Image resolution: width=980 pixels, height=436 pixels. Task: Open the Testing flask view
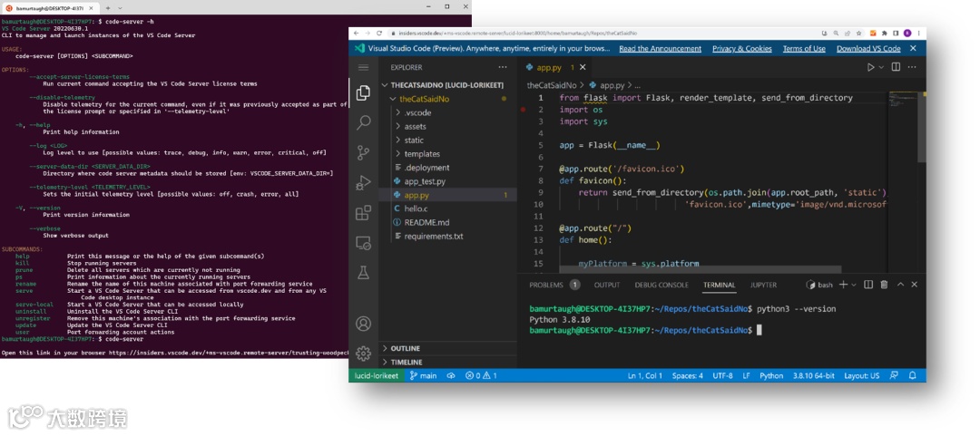pos(363,272)
